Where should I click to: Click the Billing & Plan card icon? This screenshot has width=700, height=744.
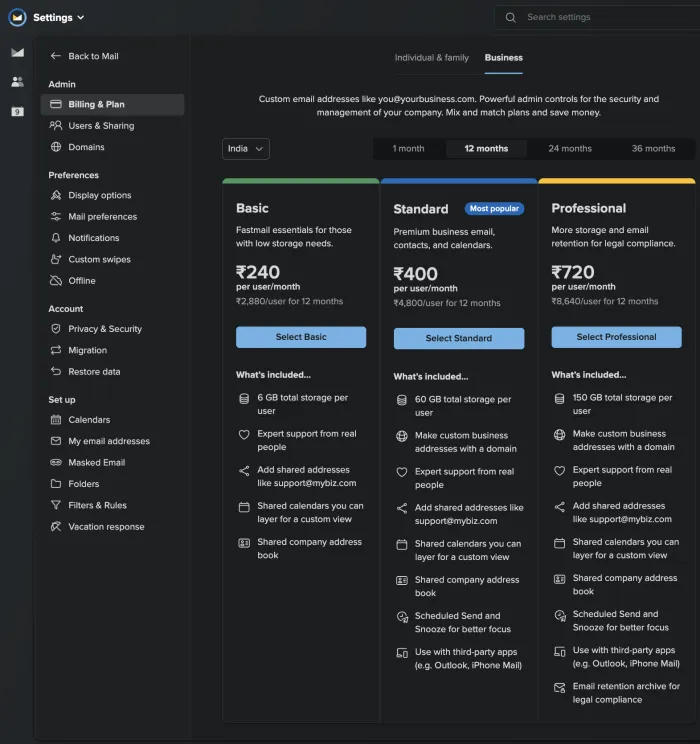point(56,104)
